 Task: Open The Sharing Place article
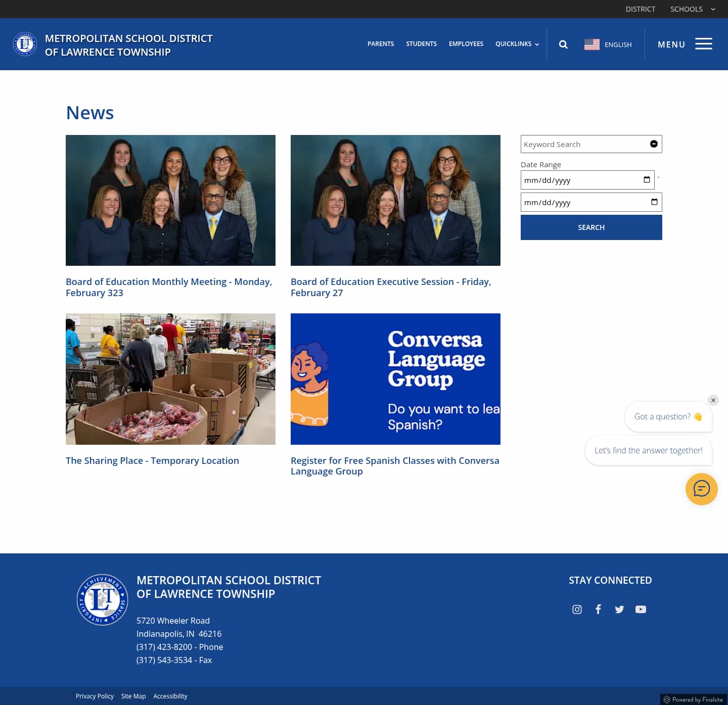152,460
